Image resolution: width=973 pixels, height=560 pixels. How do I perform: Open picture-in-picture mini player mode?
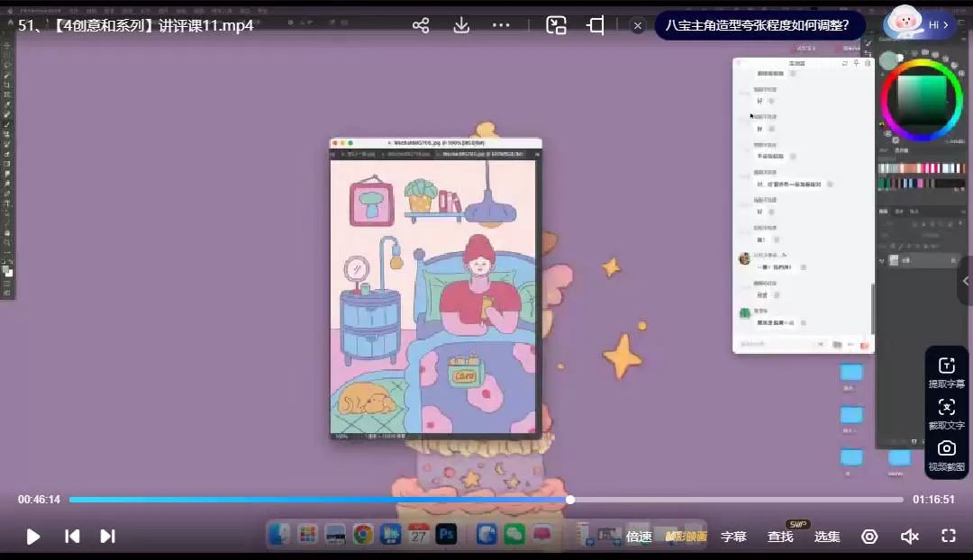[556, 25]
